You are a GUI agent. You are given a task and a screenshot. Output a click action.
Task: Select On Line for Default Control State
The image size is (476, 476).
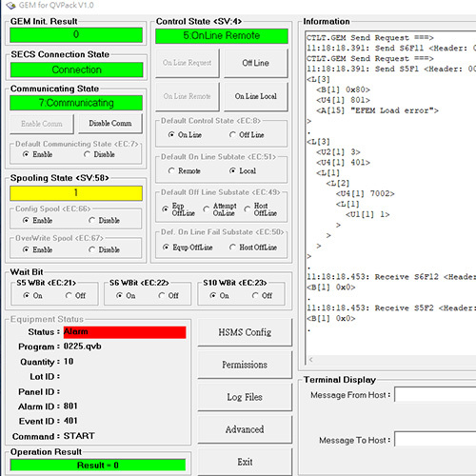tap(185, 135)
